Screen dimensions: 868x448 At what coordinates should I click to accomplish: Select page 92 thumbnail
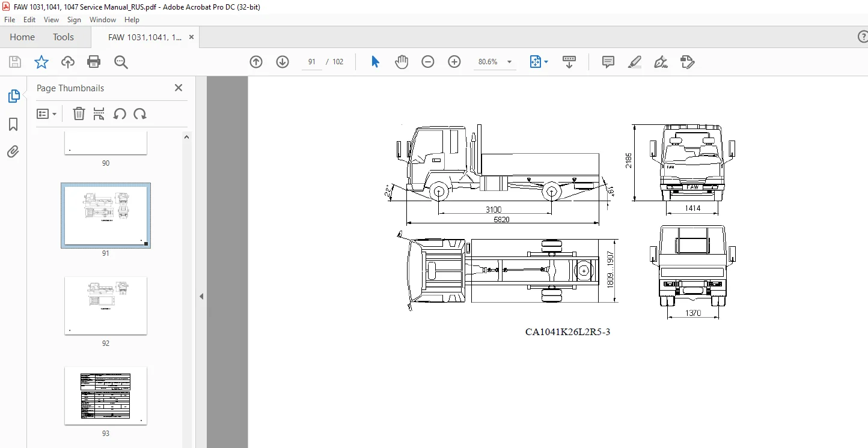106,306
